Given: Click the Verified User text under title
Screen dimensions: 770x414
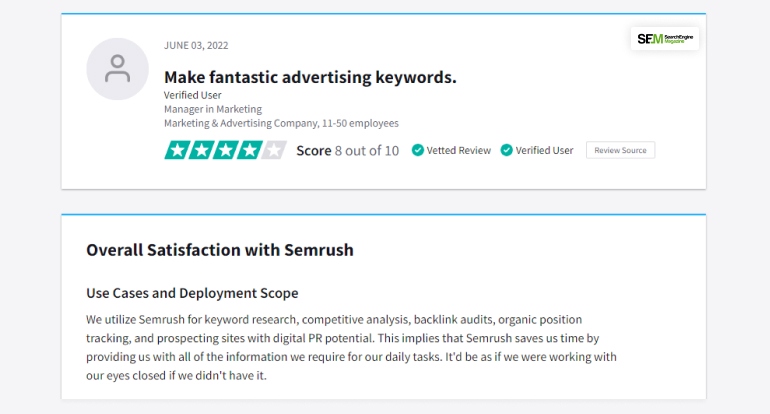Looking at the screenshot, I should 192,95.
